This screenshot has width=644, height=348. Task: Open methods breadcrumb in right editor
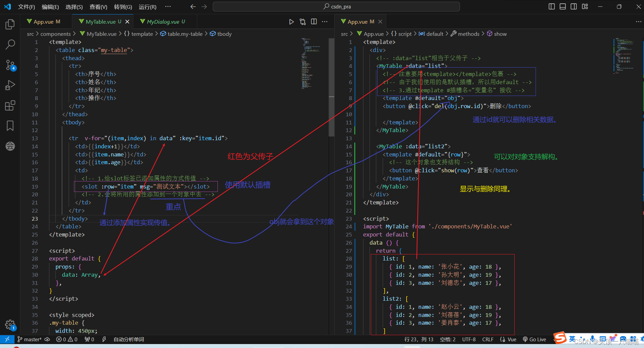(465, 34)
